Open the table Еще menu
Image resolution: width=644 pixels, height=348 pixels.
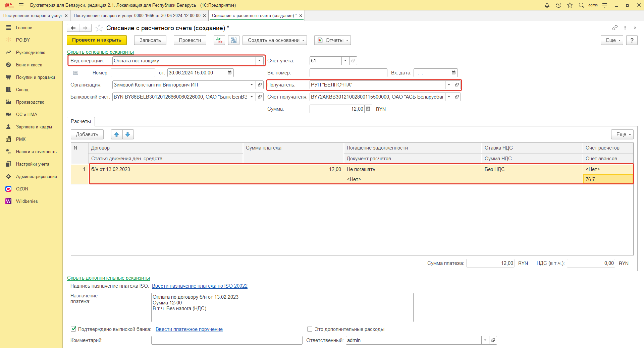click(x=622, y=134)
